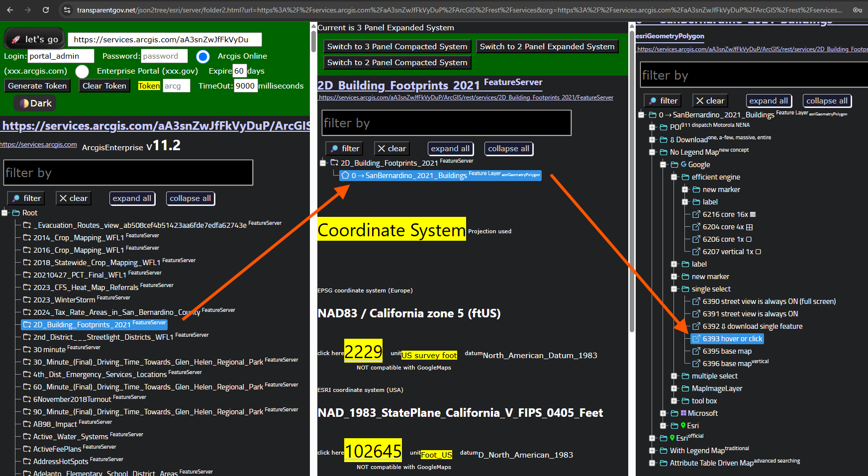Switch to 2 Panel Expanded System
This screenshot has width=868, height=476.
[x=547, y=46]
